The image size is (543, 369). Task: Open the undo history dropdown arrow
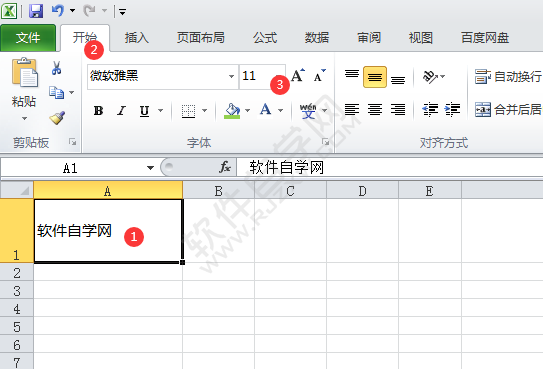coord(72,11)
